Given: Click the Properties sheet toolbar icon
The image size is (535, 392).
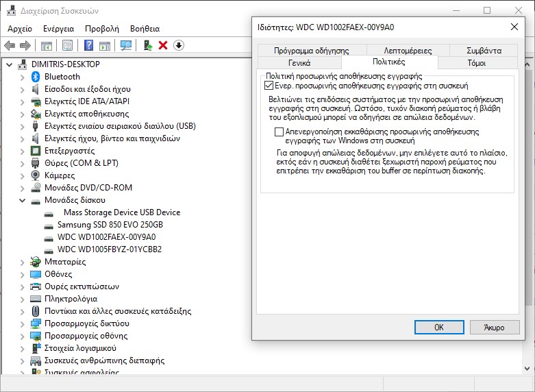Looking at the screenshot, I should coord(68,45).
